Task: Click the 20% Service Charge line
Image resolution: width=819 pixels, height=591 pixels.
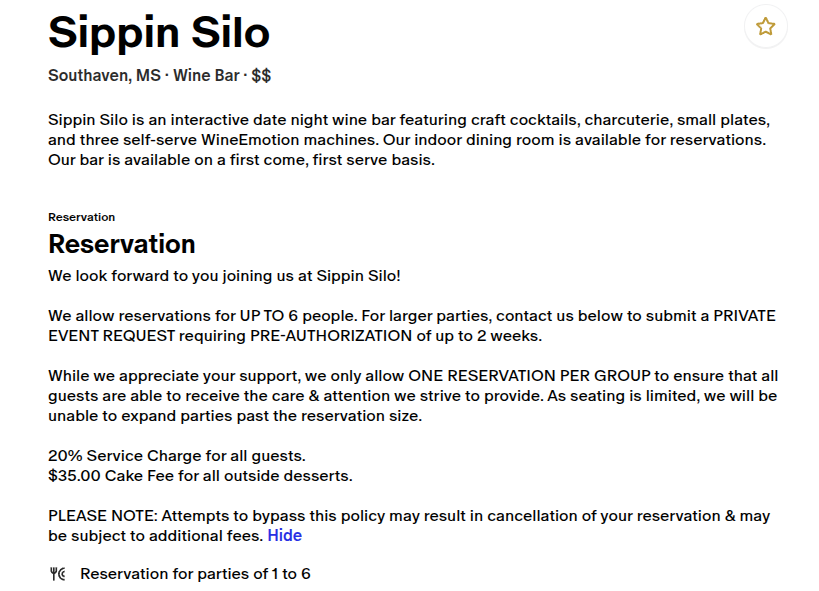Action: [177, 456]
